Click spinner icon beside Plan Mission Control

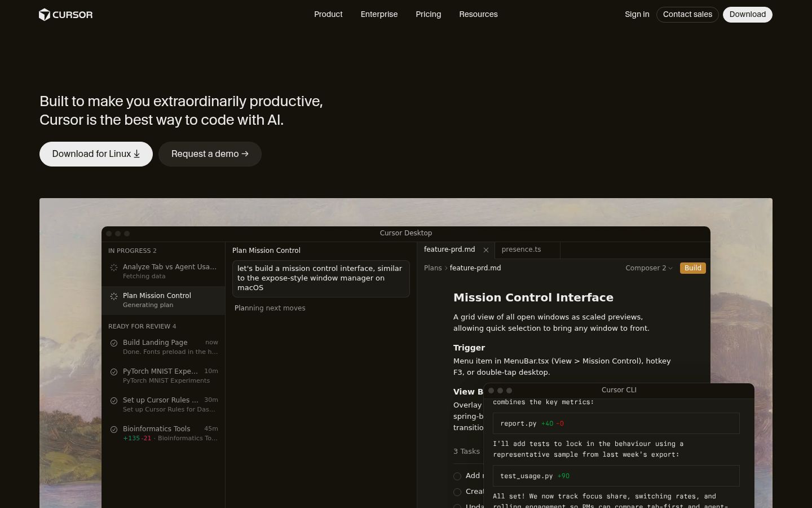click(114, 296)
